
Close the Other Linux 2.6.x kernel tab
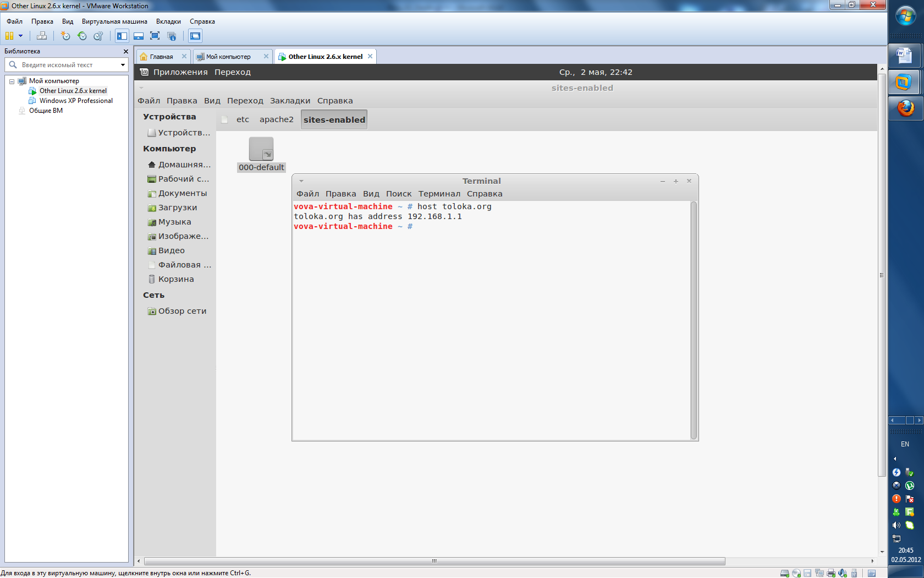click(370, 56)
